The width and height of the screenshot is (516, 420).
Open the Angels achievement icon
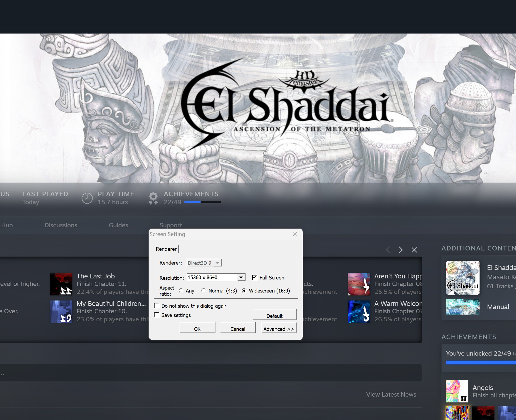(457, 391)
